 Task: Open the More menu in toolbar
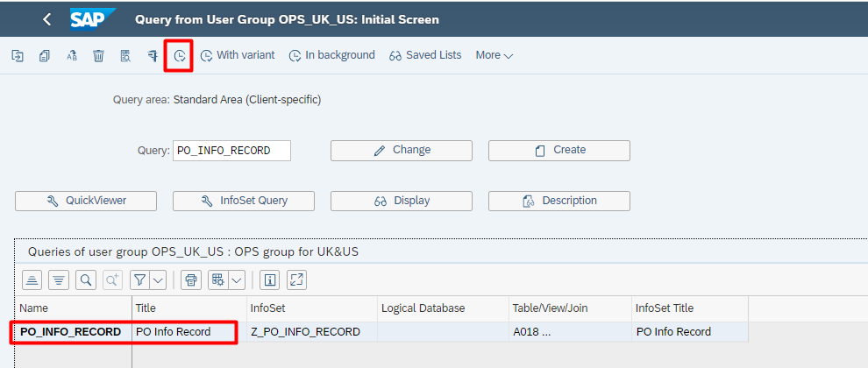[494, 55]
